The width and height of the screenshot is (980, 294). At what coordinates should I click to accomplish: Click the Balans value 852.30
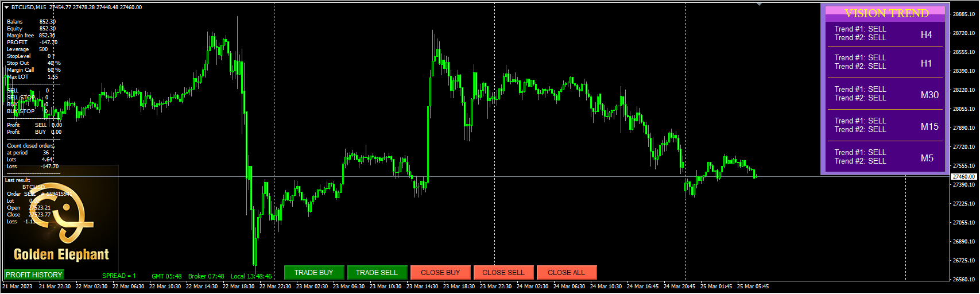tap(48, 22)
